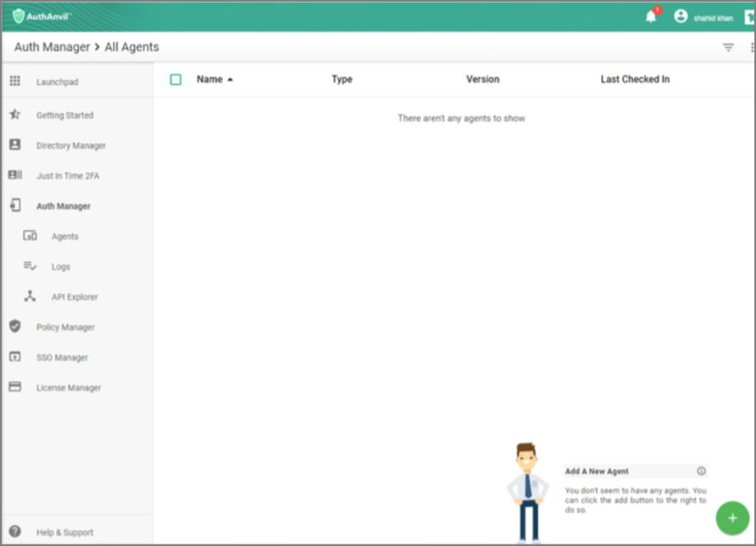Toggle the Name column sort arrow
756x546 pixels.
pos(230,79)
